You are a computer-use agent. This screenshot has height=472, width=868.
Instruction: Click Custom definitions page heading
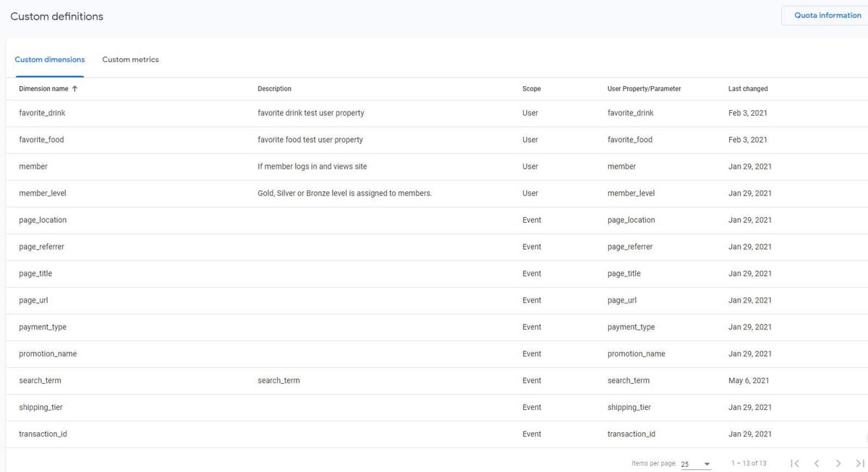click(56, 16)
